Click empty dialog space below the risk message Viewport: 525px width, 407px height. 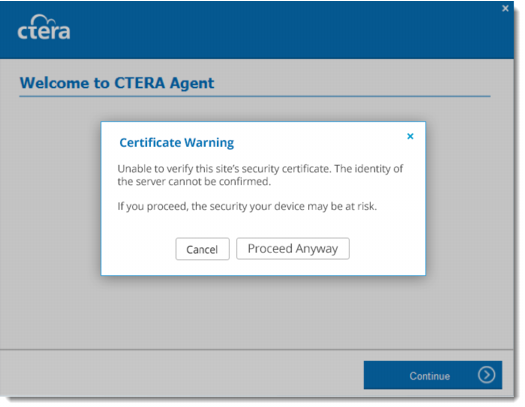[x=263, y=225]
